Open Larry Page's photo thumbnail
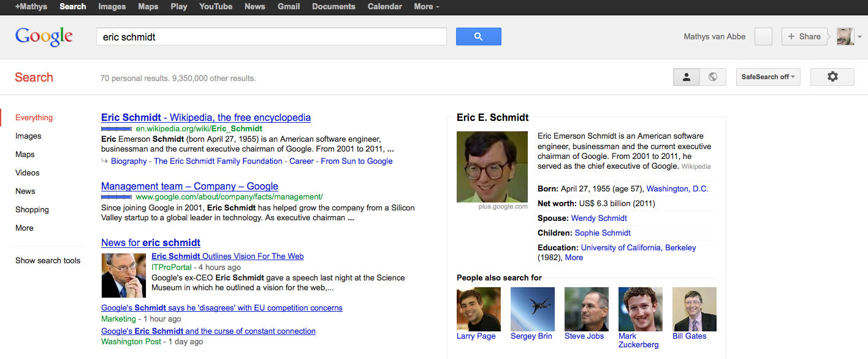The image size is (868, 359). (x=478, y=309)
